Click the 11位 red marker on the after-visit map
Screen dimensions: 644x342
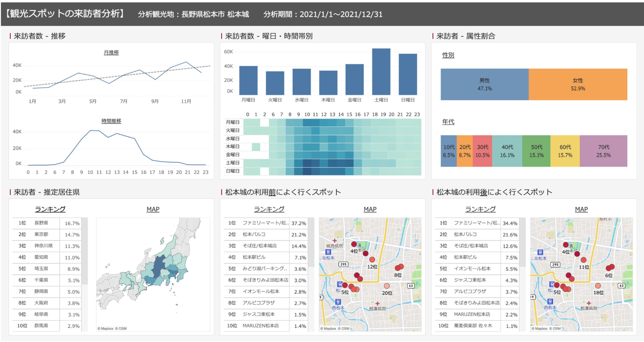point(583,260)
